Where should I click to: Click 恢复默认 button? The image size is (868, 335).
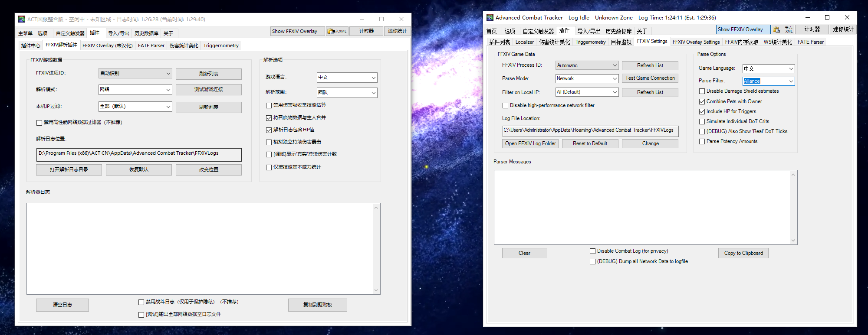coord(139,169)
